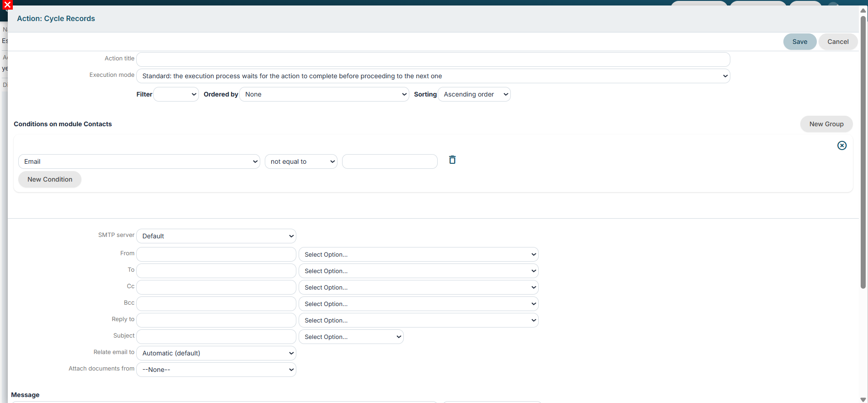Close the dialog with the red X
The image size is (868, 403).
(x=7, y=5)
